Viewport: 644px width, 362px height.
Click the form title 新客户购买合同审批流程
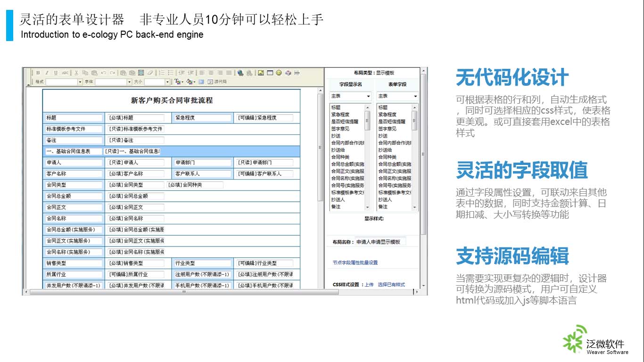point(172,100)
